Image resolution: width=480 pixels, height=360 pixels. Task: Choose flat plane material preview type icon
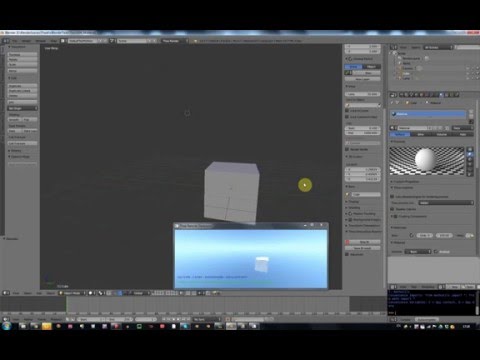(470, 149)
